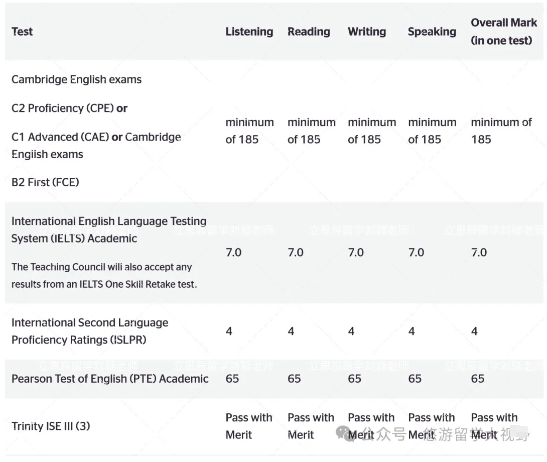Click ISLPR Speaking score 4
Screen dimensions: 547x462
click(412, 331)
